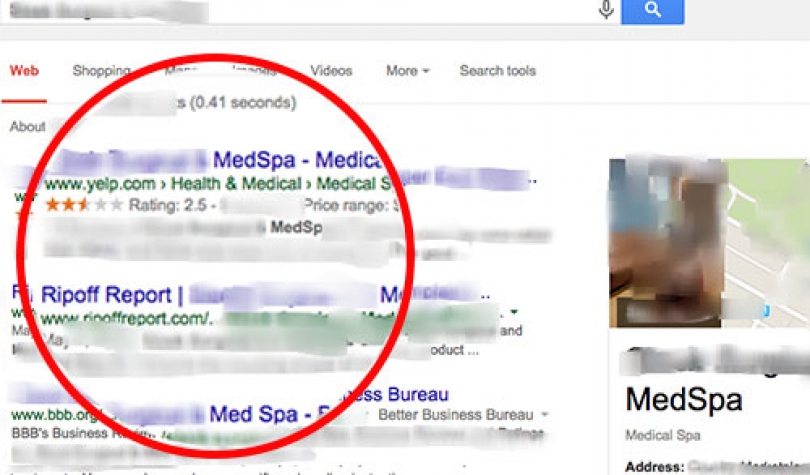Expand the More dropdown menu
The image size is (810, 475).
click(x=408, y=71)
